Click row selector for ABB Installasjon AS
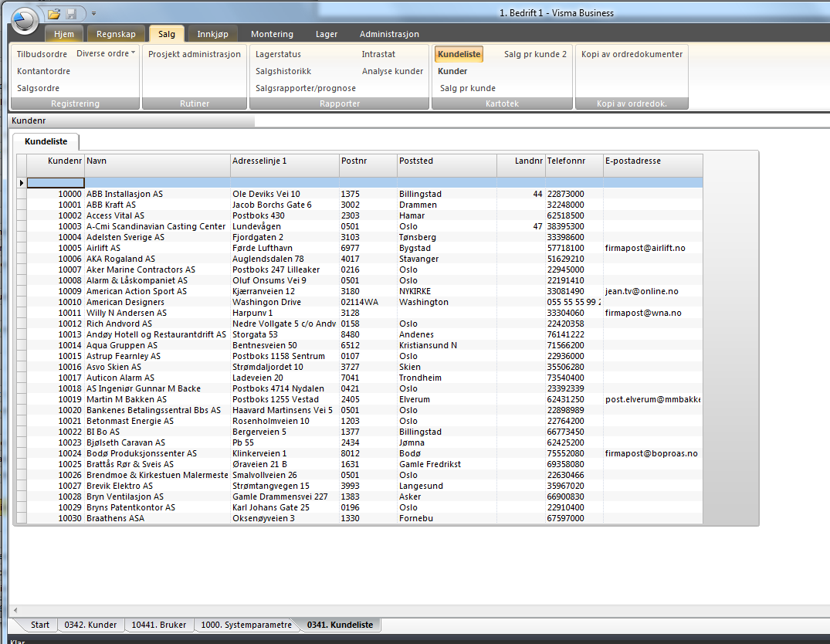830x644 pixels. 22,194
